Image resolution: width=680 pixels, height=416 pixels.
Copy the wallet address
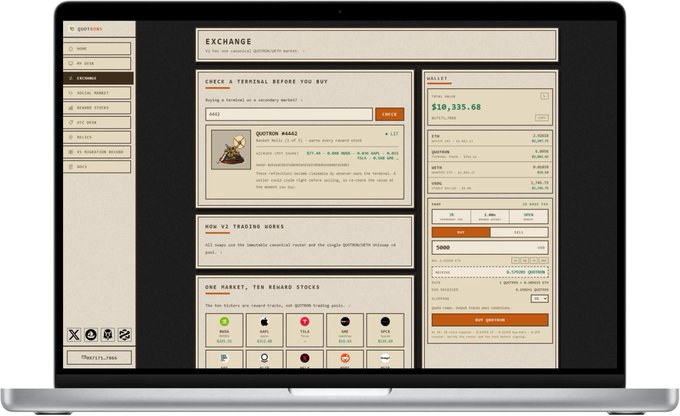tap(542, 118)
